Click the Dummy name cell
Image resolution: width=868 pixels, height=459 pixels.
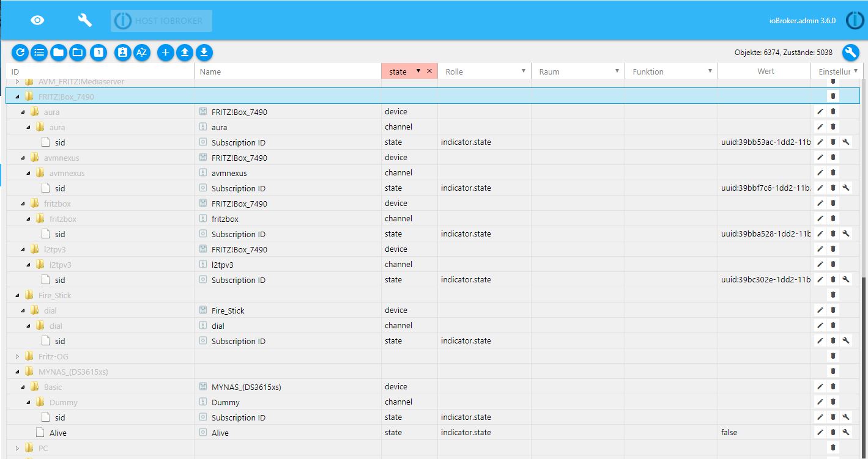(287, 402)
